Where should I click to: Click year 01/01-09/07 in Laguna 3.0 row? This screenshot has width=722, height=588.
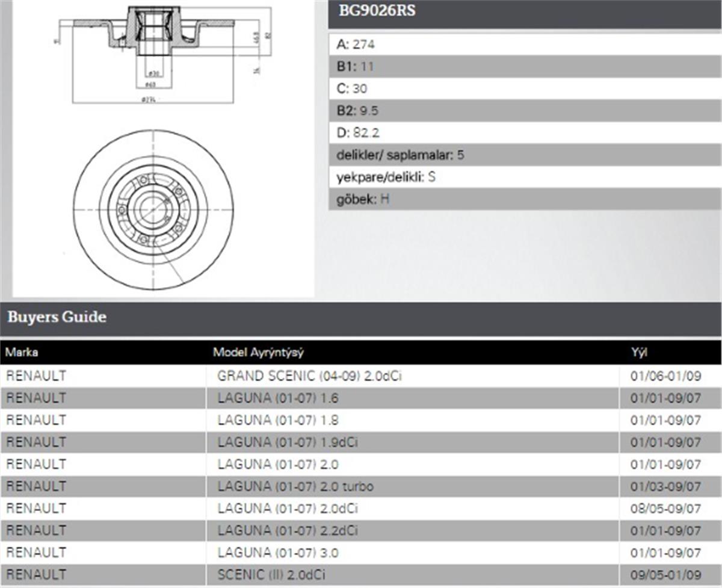[665, 553]
